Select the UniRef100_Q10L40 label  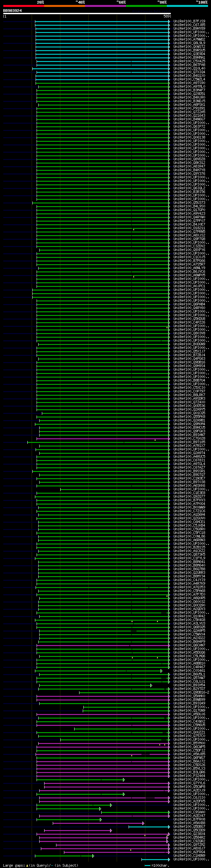(189, 68)
